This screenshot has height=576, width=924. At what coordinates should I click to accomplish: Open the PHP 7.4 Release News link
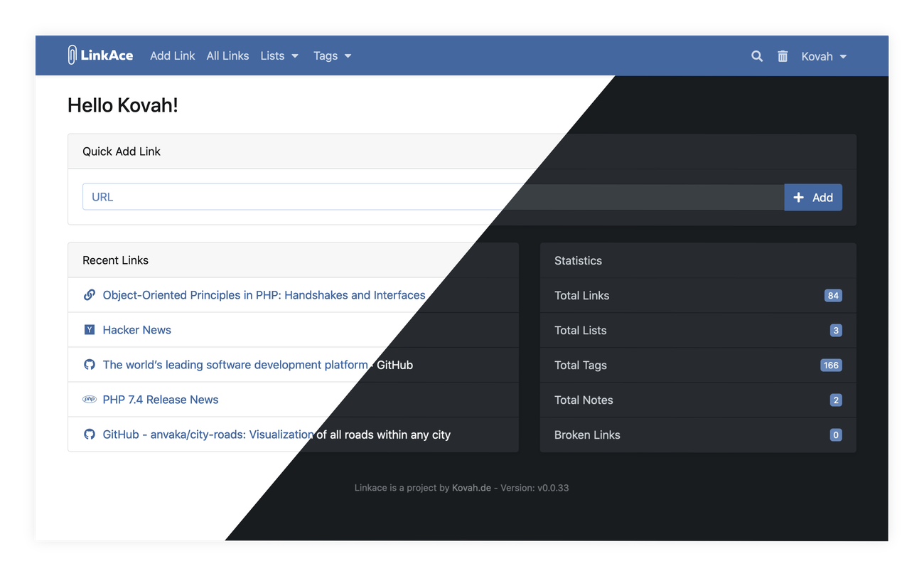tap(160, 399)
